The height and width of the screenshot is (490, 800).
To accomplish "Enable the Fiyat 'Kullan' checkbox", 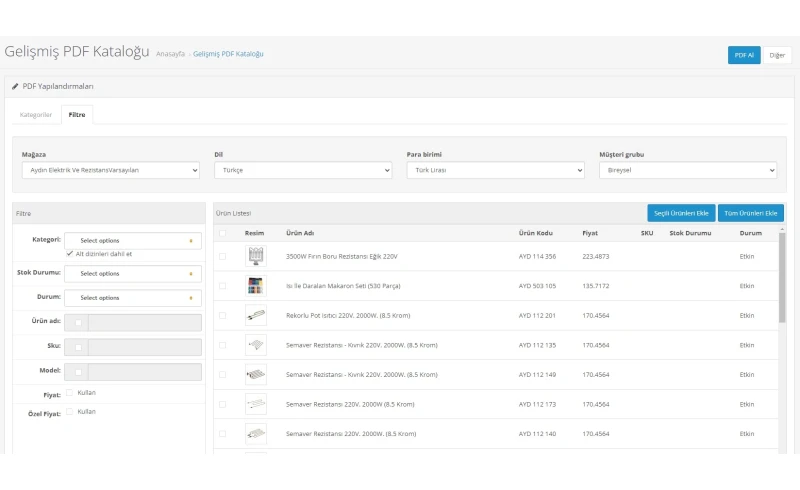I will [69, 393].
